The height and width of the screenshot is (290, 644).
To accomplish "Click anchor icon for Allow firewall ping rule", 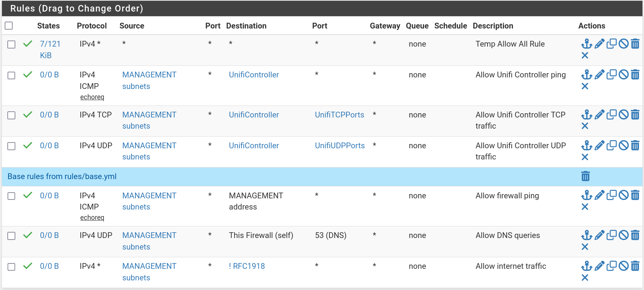I will coord(586,196).
